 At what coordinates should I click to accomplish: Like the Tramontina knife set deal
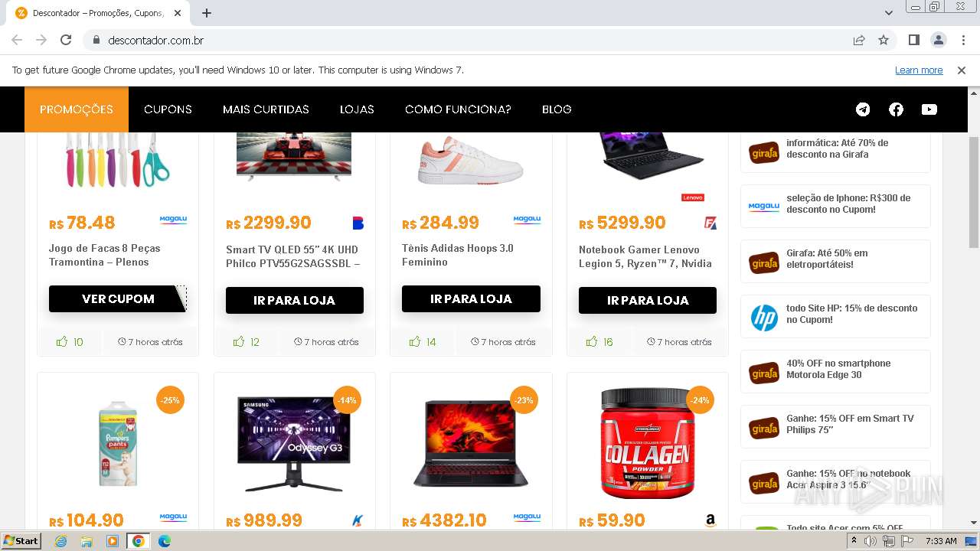tap(62, 341)
